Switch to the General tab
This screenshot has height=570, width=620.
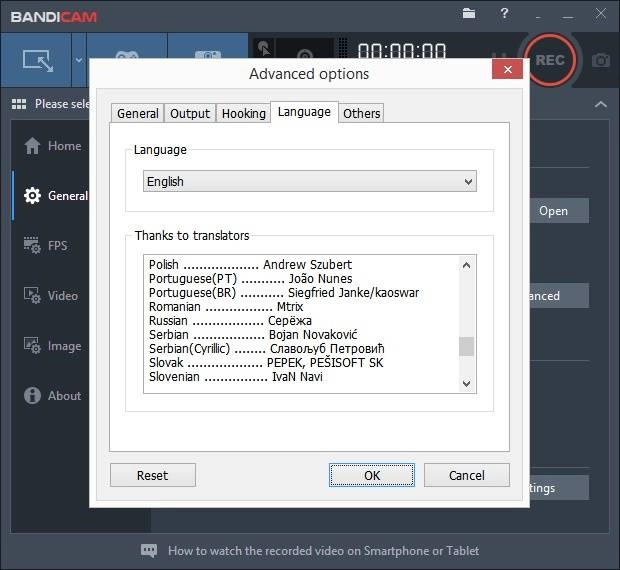point(138,113)
